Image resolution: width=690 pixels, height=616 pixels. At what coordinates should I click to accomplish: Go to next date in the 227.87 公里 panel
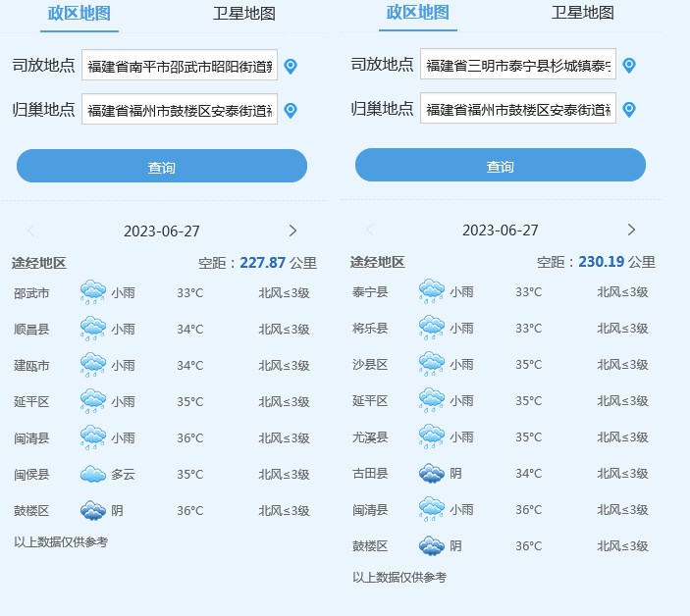click(292, 231)
